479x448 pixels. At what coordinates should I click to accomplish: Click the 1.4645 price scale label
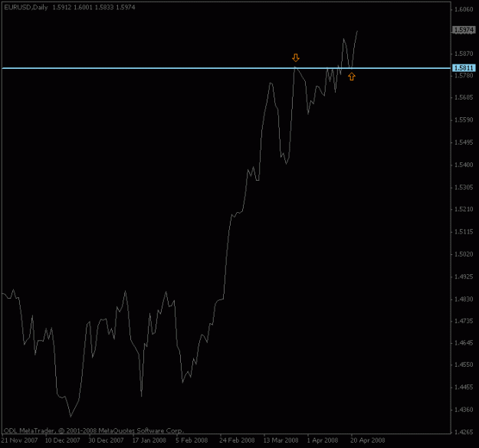(x=464, y=343)
